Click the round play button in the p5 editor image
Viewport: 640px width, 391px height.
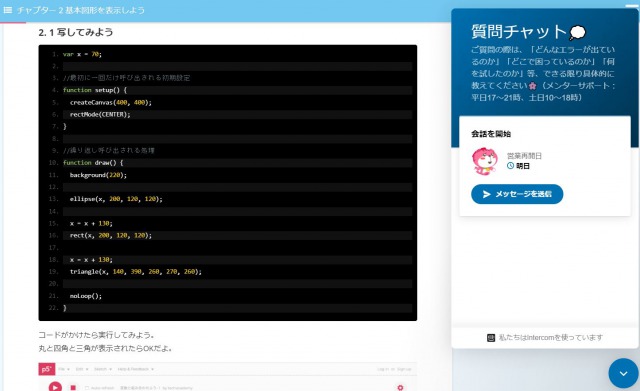pos(55,387)
